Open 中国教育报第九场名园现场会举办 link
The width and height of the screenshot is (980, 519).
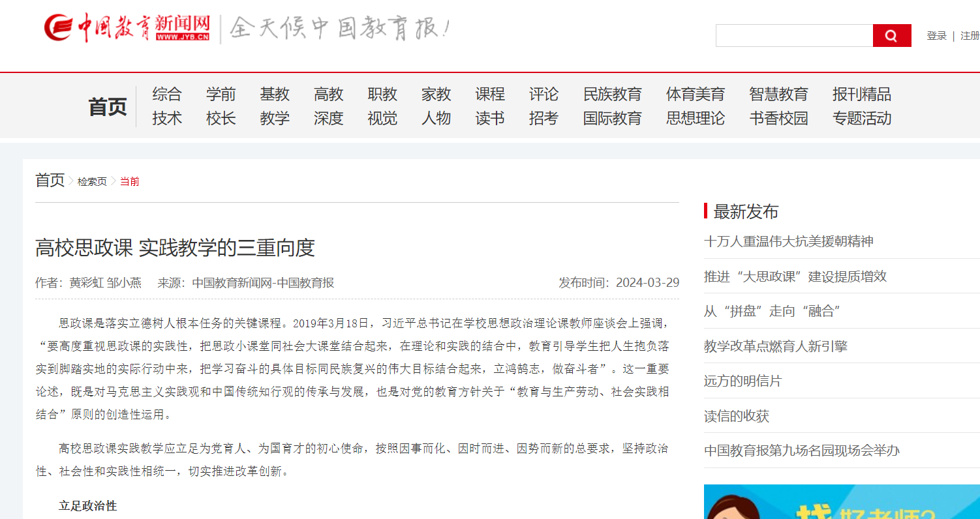pos(801,451)
